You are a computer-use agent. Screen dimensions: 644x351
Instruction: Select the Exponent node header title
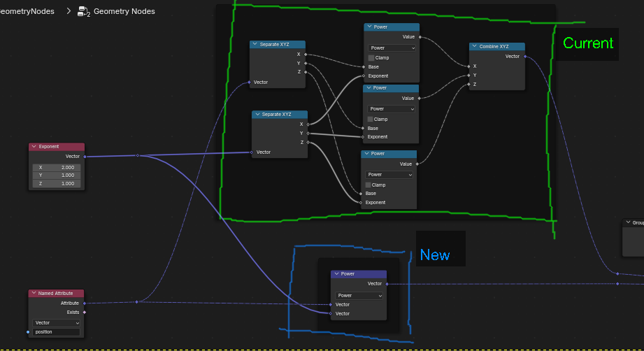click(49, 147)
